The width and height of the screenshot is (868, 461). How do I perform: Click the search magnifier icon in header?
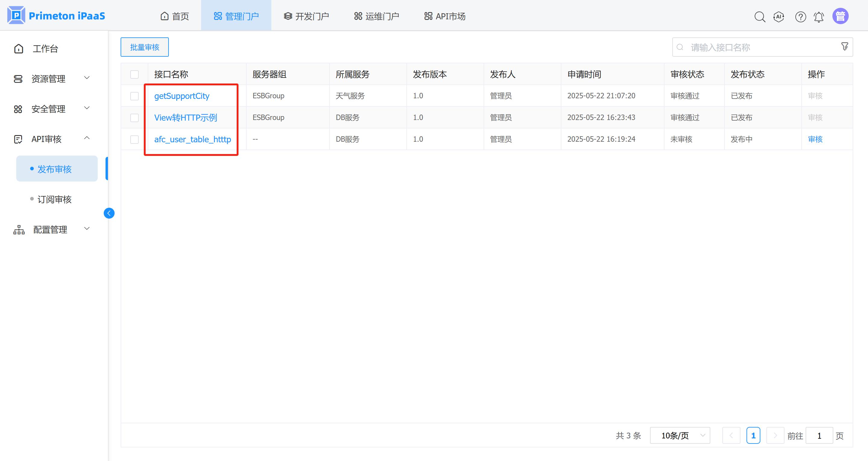(759, 17)
